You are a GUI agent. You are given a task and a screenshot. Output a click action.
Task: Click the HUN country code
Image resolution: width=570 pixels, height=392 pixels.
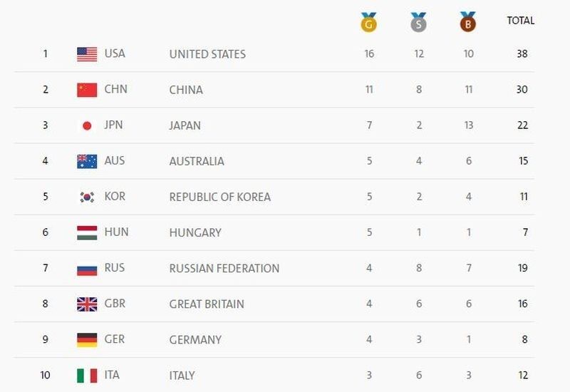pos(115,232)
